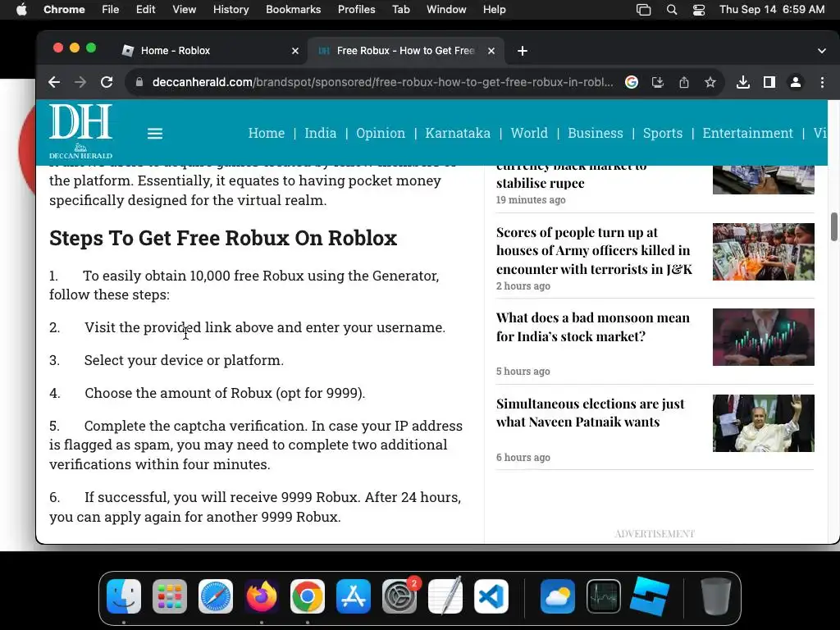Share this page via share icon

click(684, 82)
